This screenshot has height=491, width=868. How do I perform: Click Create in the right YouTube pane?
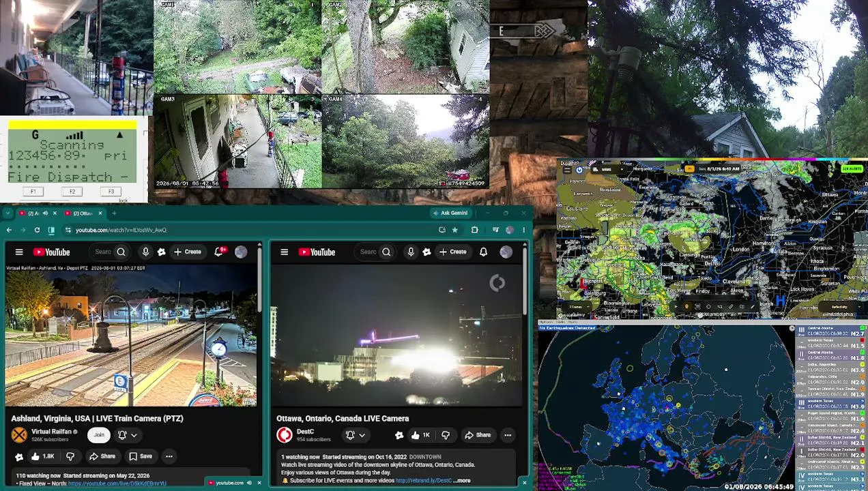pos(453,252)
